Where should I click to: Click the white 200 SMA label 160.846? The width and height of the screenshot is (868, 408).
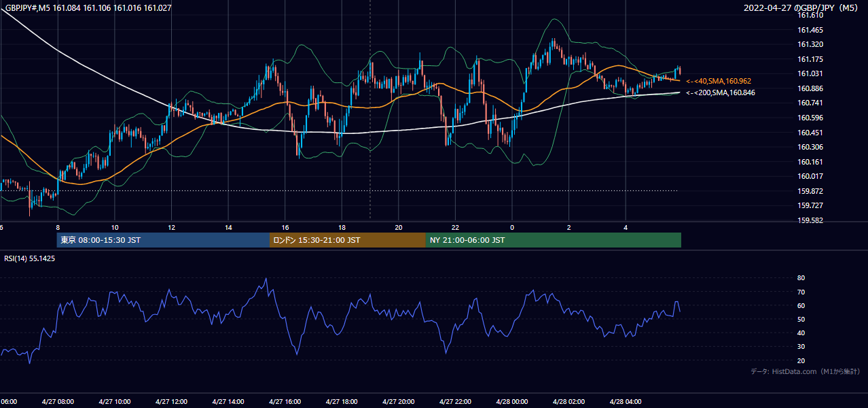tap(721, 92)
